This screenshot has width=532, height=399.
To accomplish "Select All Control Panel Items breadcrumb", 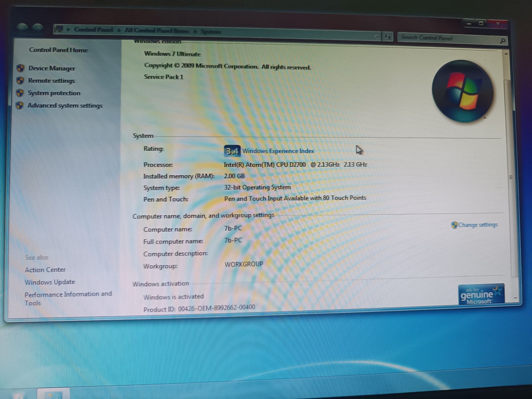I will [x=157, y=31].
